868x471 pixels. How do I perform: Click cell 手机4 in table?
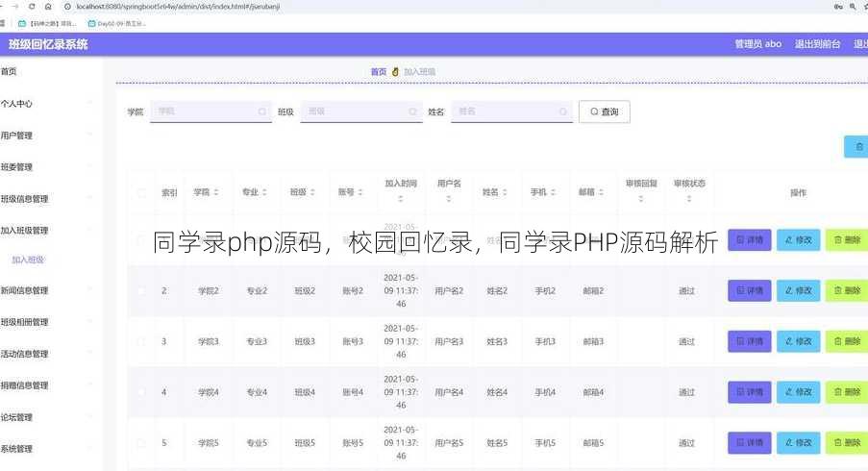point(545,392)
